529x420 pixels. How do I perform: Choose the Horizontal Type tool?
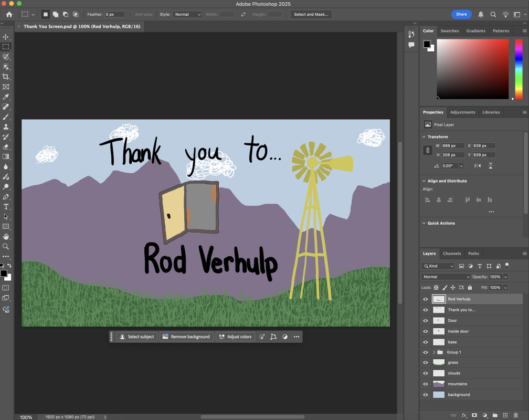pos(6,206)
